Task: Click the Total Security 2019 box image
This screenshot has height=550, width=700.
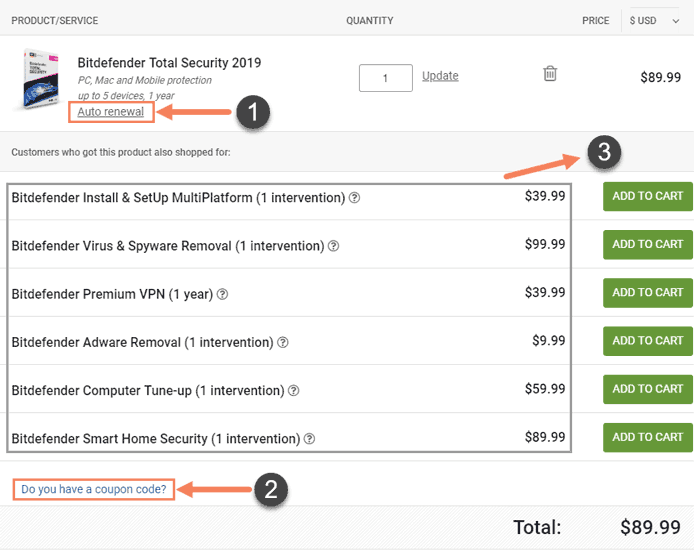Action: [x=42, y=80]
